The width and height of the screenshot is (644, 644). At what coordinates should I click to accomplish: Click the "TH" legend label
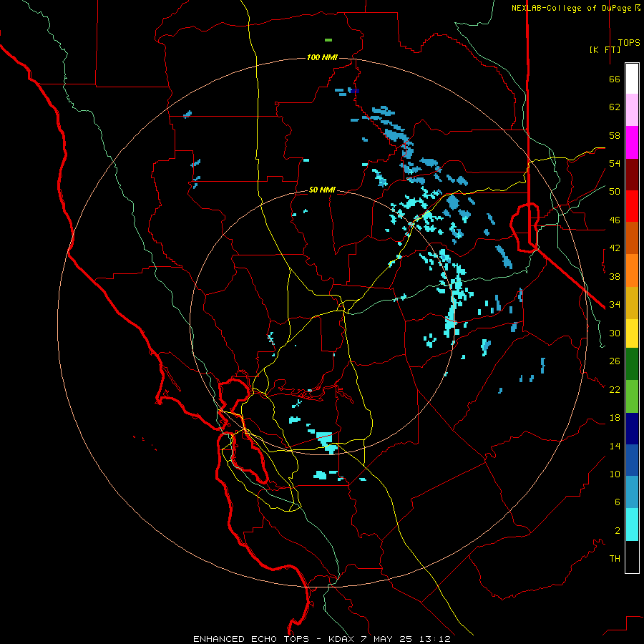click(x=615, y=559)
